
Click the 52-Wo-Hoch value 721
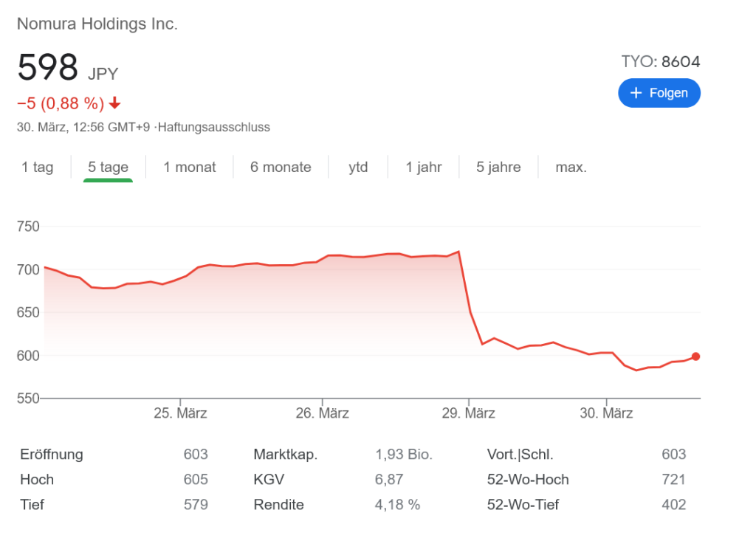673,480
